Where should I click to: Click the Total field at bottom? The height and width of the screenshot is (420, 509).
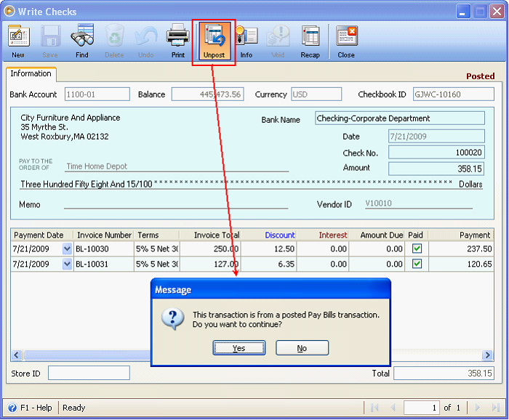tap(444, 373)
